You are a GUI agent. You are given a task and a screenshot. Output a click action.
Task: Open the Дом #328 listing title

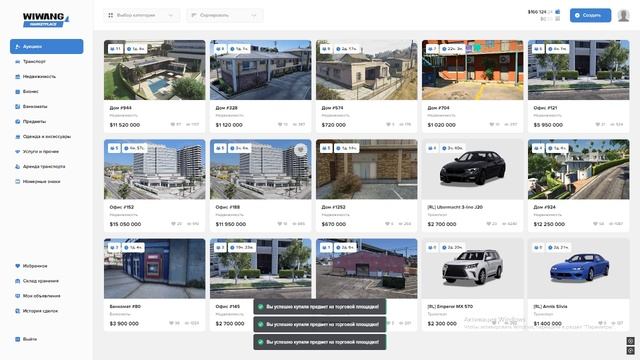tap(227, 108)
